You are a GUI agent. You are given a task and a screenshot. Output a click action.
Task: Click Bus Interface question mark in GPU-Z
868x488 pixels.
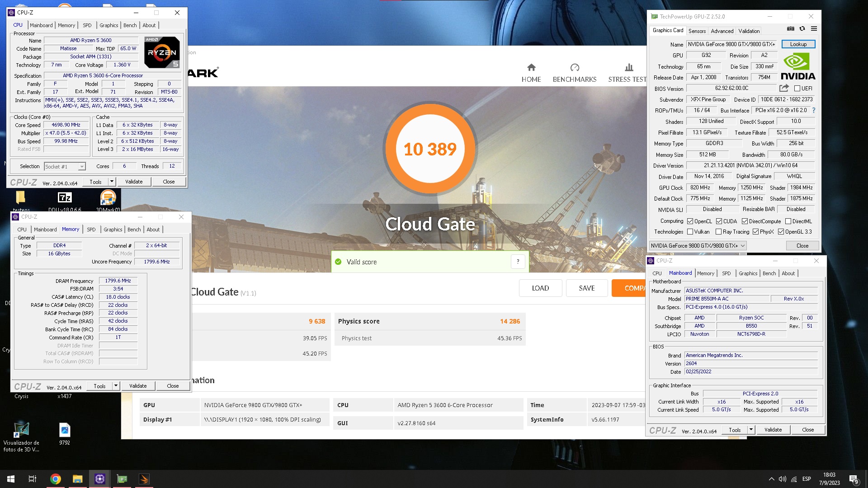pos(814,110)
